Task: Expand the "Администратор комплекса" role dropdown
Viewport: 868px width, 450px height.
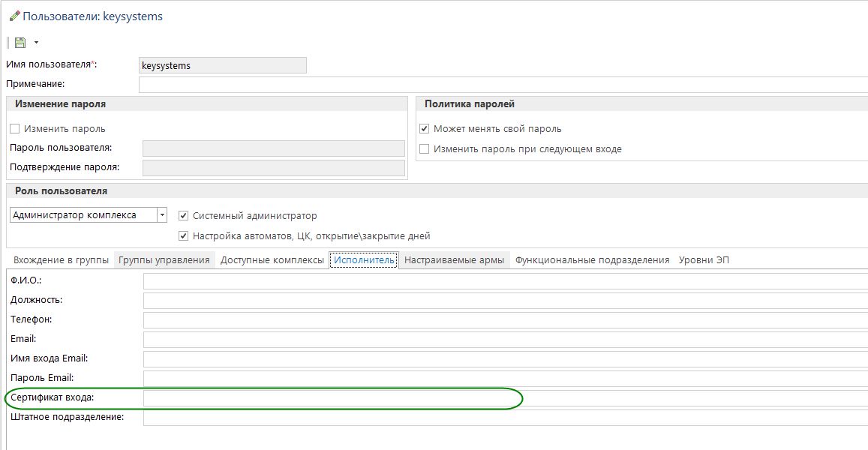Action: [162, 215]
